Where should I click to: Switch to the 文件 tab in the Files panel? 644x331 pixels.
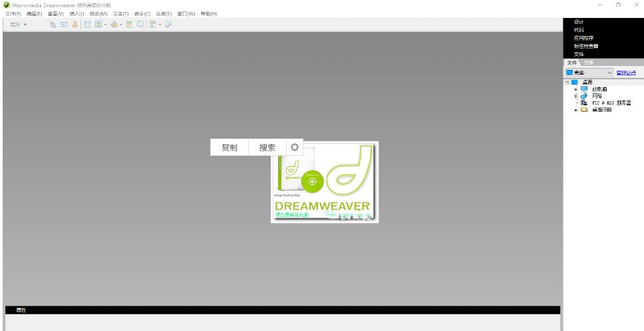[x=571, y=63]
